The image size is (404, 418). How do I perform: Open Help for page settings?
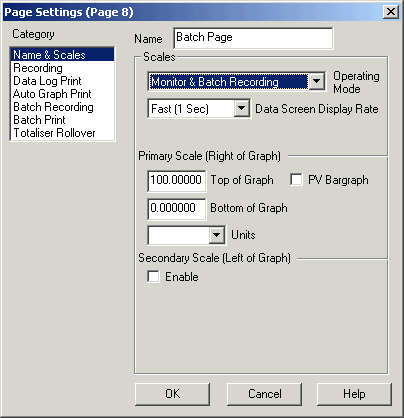point(354,394)
